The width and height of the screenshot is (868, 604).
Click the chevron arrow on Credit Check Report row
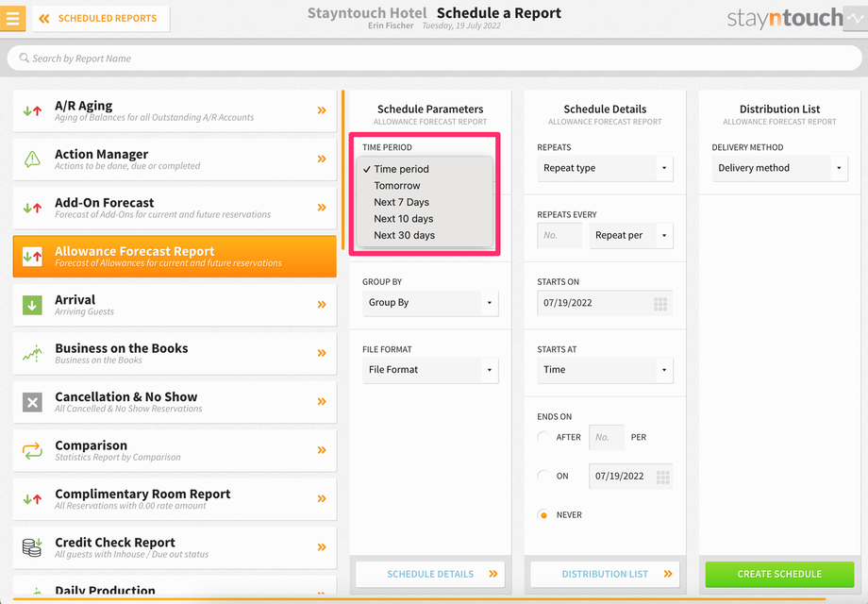pos(322,547)
